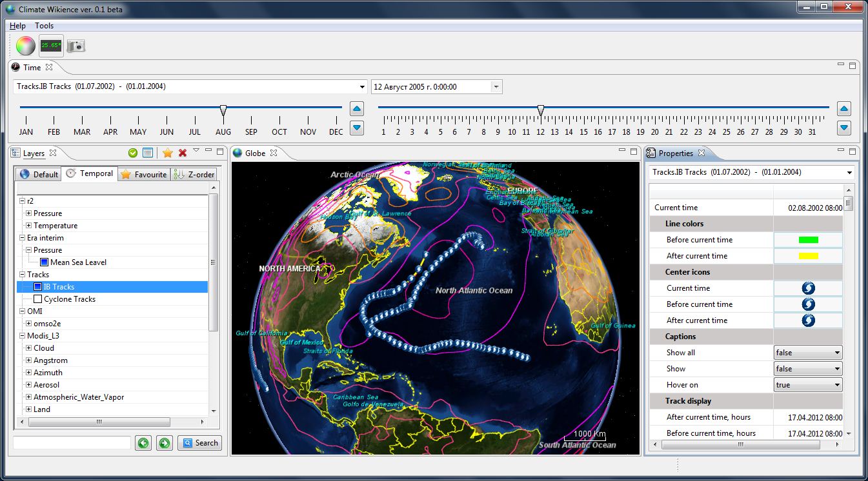Open the Help menu
Viewport: 868px width, 481px height.
(17, 26)
